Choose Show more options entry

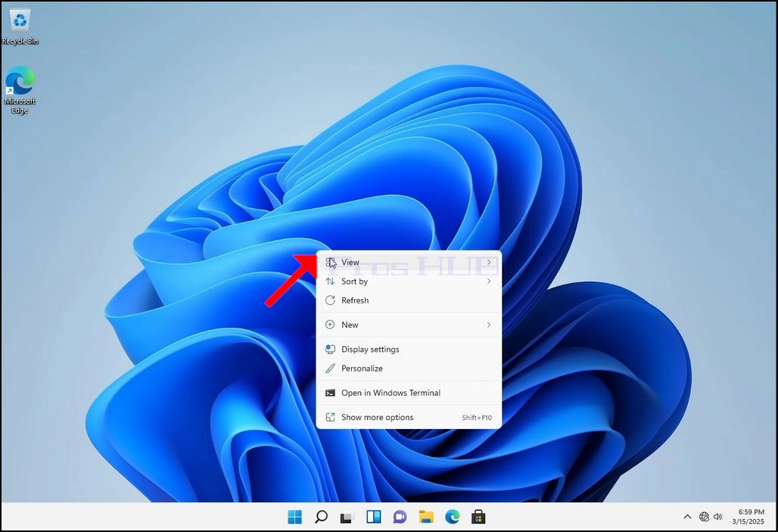click(409, 418)
